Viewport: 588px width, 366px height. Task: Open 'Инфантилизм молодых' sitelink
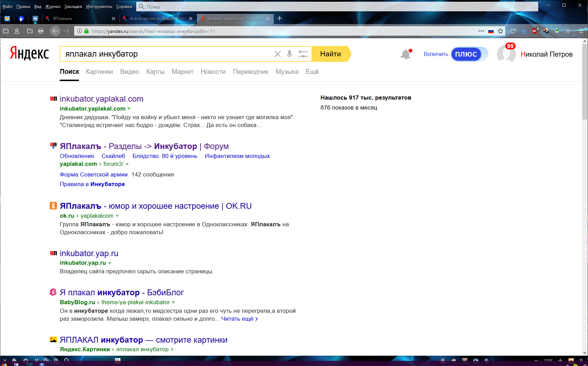[x=237, y=156]
